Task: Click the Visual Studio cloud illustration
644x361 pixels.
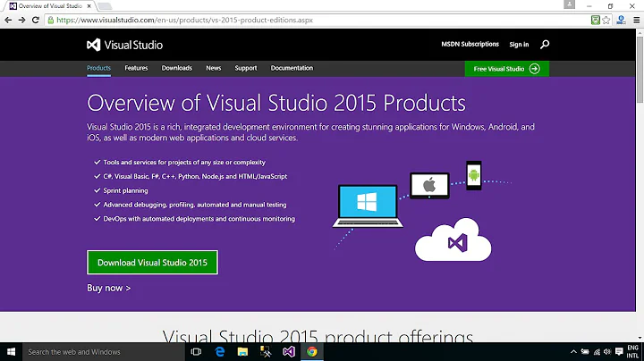Action: point(453,240)
